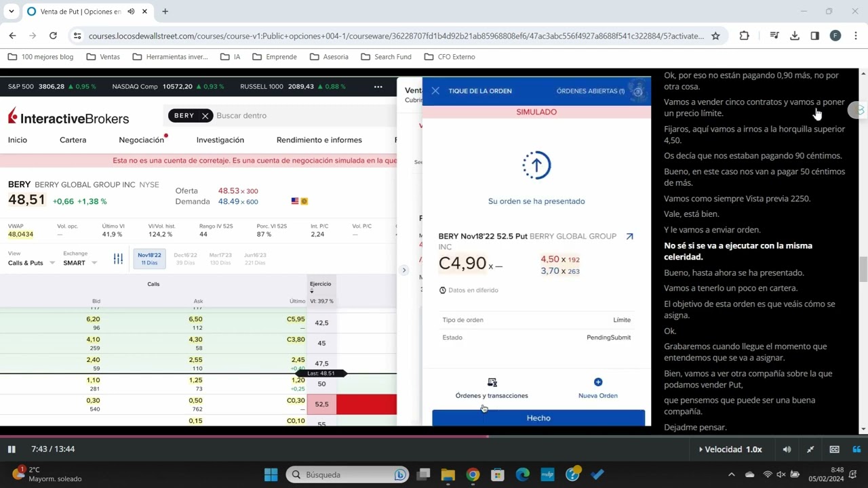
Task: Exit fullscreen with the shrink arrows icon
Action: tap(810, 449)
